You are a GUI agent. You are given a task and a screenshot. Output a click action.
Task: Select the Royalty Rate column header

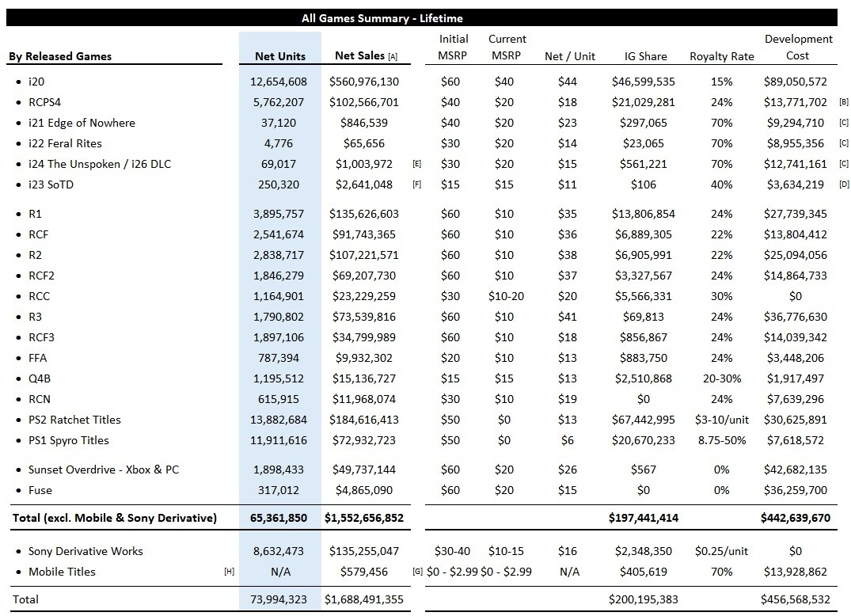(721, 56)
